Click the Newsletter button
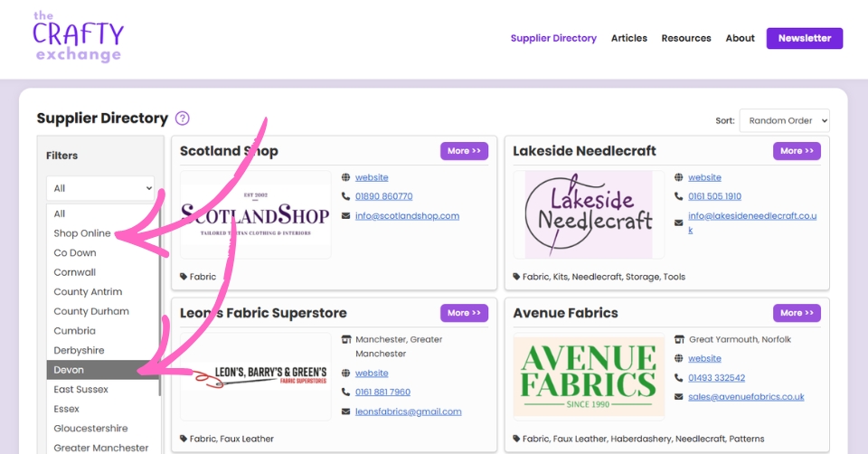Viewport: 868px width, 454px height. click(804, 38)
